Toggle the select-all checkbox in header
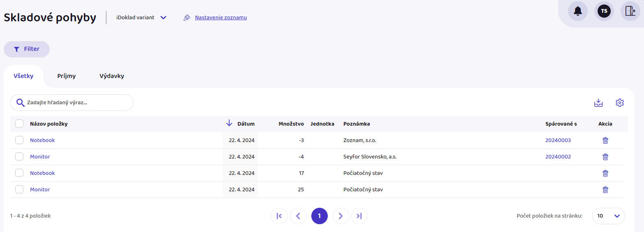The image size is (644, 232). (x=19, y=124)
